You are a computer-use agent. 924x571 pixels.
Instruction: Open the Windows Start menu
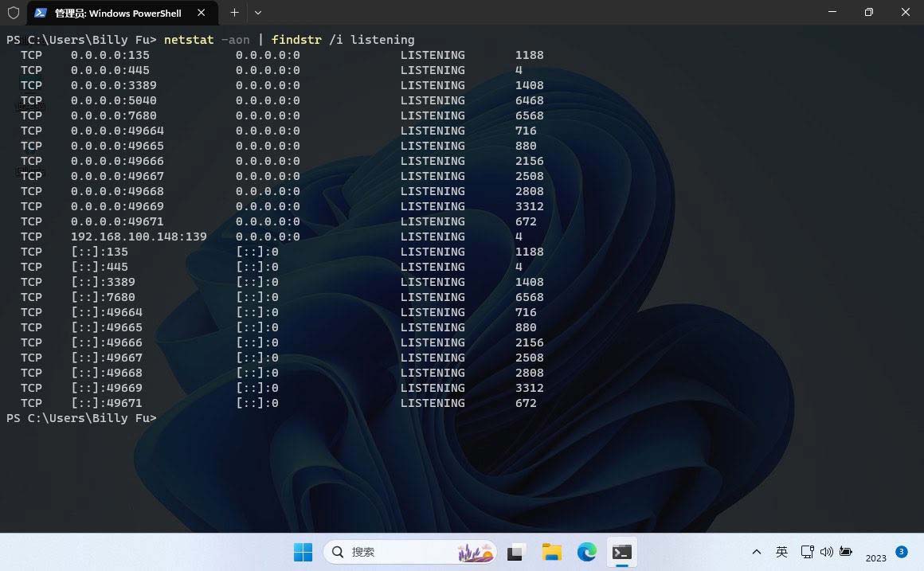(x=303, y=552)
